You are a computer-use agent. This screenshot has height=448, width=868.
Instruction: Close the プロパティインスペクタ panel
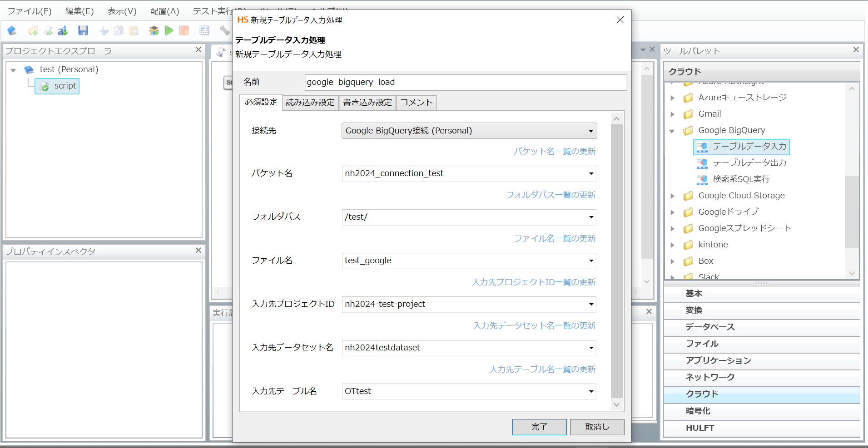click(198, 250)
